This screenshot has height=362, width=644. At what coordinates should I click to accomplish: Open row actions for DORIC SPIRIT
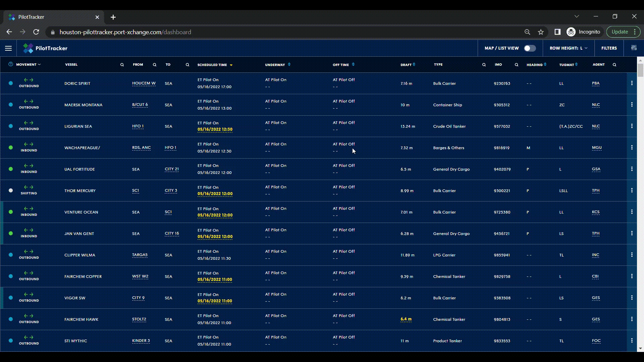632,83
